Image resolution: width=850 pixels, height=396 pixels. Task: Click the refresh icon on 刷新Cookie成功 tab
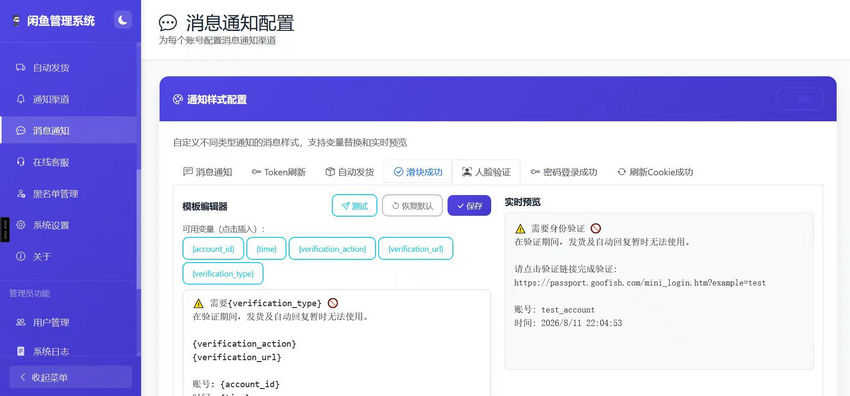(622, 172)
